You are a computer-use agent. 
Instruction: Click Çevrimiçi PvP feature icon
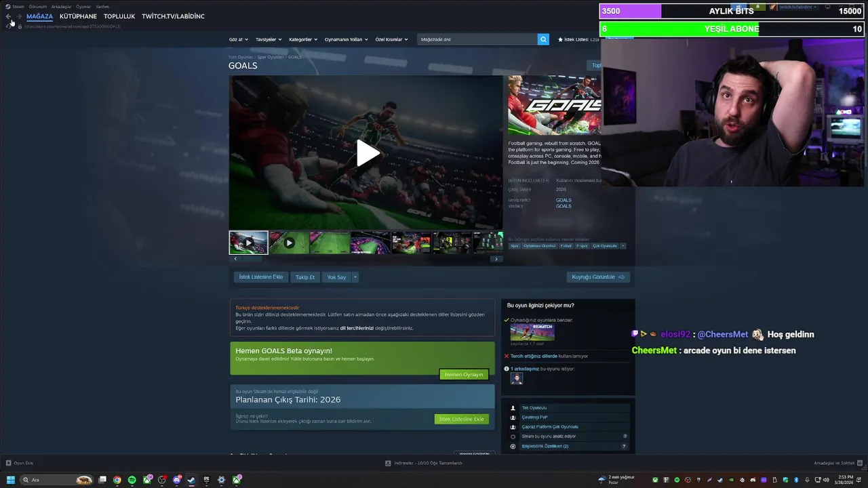[x=513, y=418]
